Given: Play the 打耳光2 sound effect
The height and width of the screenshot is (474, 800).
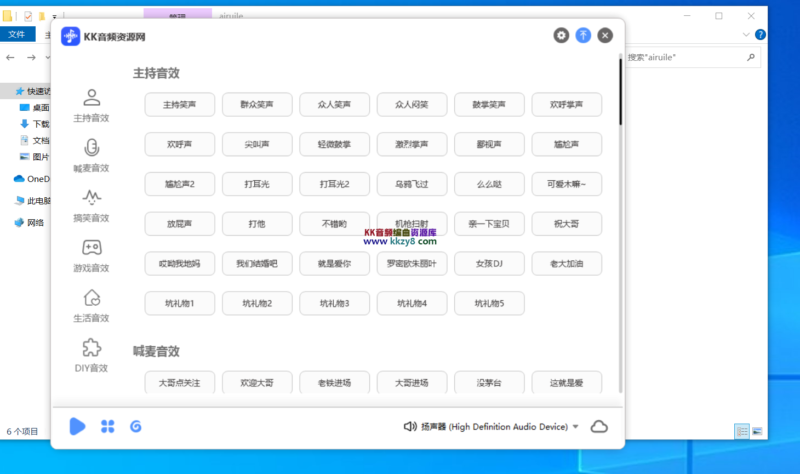Looking at the screenshot, I should pos(334,184).
